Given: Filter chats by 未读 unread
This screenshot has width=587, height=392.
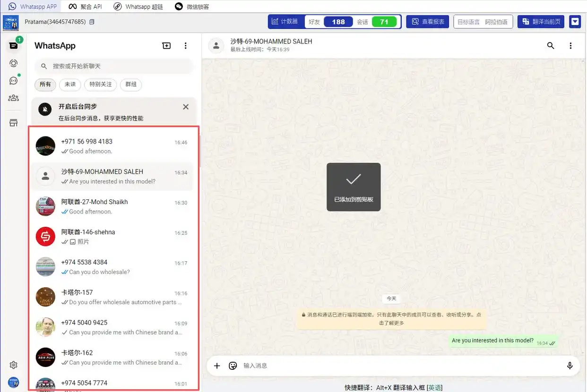Looking at the screenshot, I should coord(70,85).
